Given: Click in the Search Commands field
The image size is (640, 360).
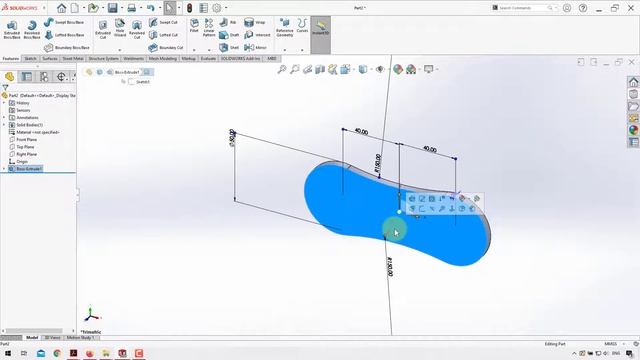Looking at the screenshot, I should tap(522, 8).
